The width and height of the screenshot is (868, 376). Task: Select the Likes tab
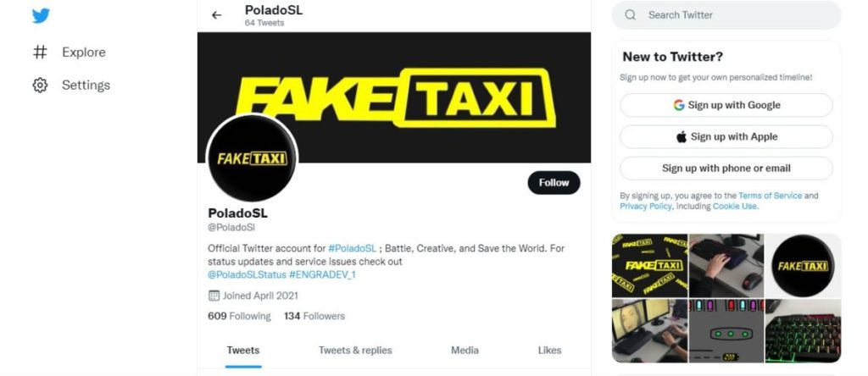(x=549, y=350)
